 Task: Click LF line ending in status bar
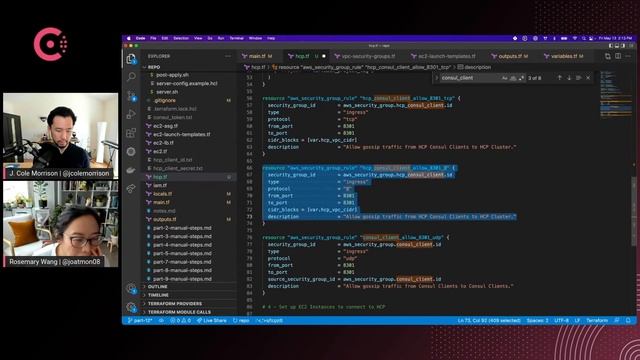tap(577, 320)
